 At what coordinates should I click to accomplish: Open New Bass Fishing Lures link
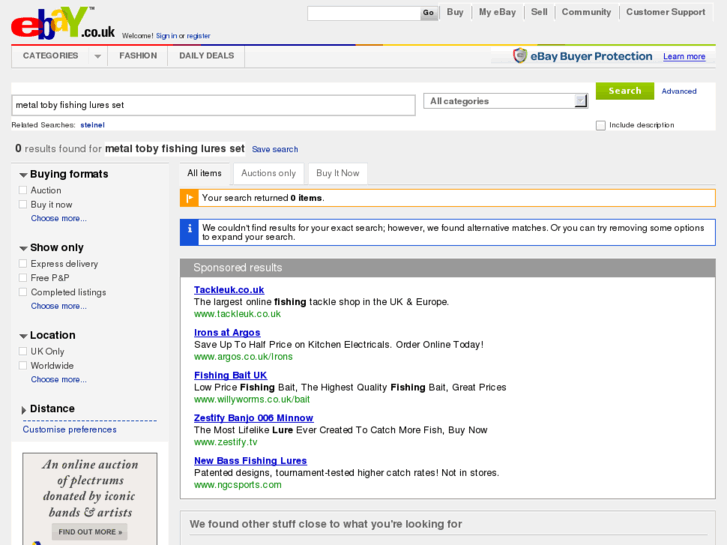(x=250, y=461)
